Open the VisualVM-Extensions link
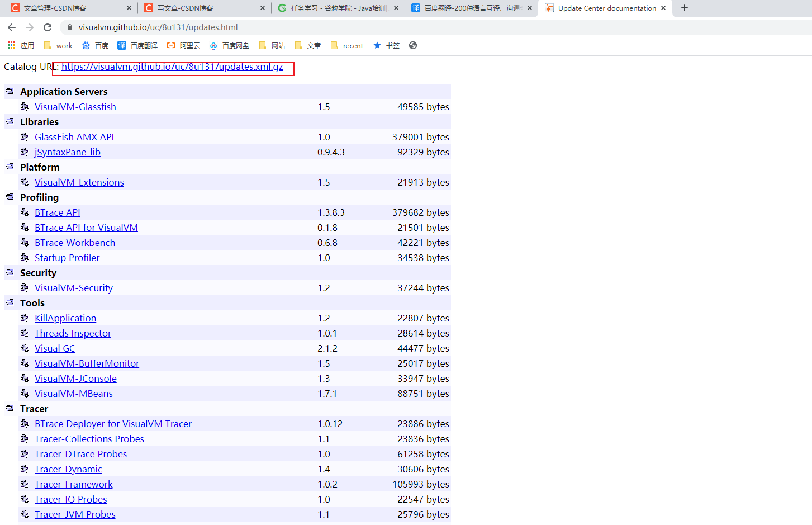 (79, 182)
